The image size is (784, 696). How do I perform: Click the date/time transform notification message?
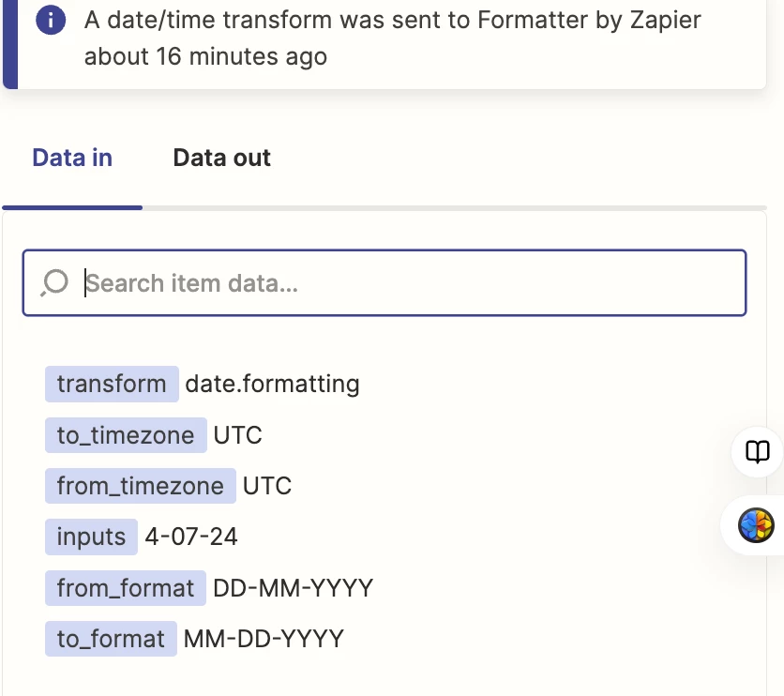392,38
